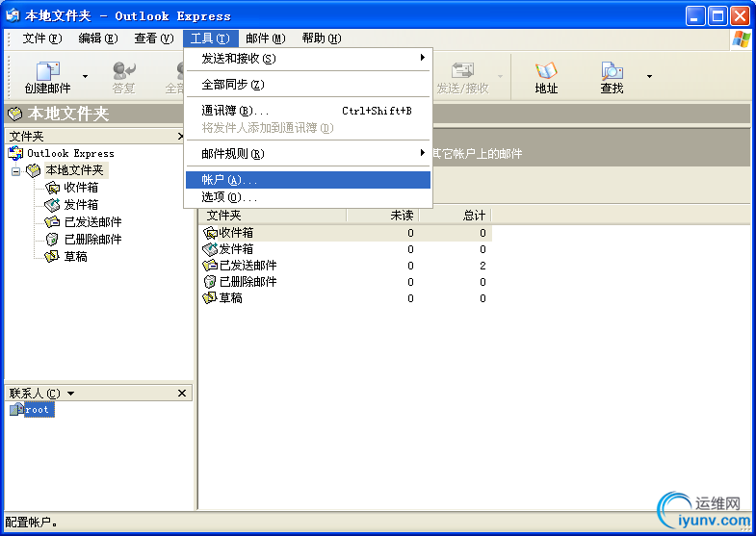
Task: Click the Outlook Express title bar icon
Action: [x=13, y=15]
